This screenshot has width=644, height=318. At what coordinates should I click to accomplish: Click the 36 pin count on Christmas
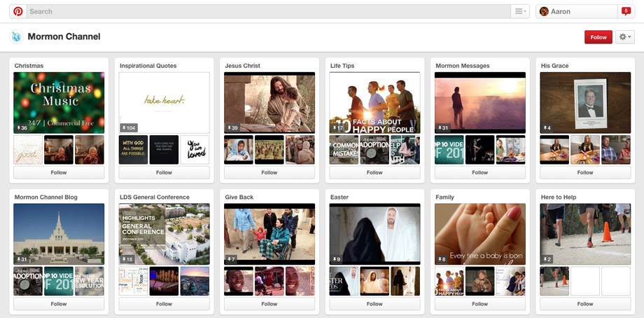tap(22, 127)
